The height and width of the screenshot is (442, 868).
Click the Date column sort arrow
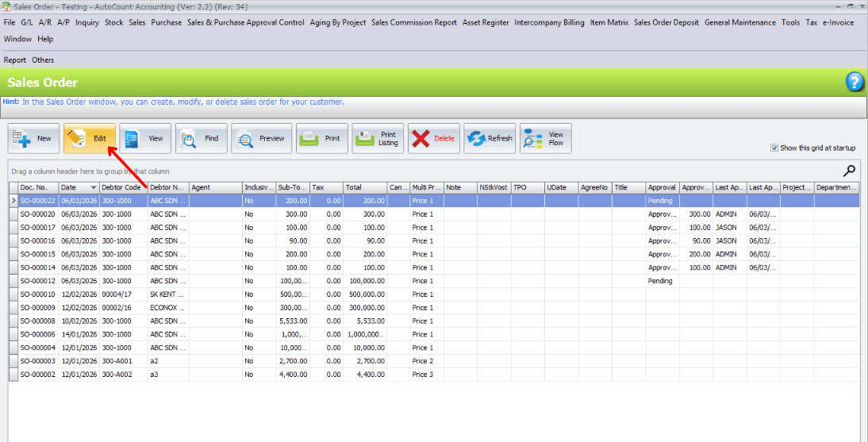pyautogui.click(x=94, y=188)
